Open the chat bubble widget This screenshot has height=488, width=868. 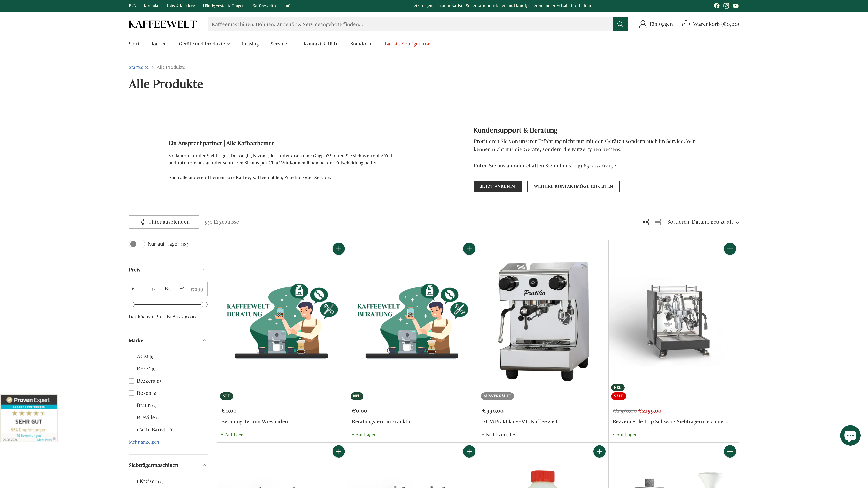click(x=851, y=435)
